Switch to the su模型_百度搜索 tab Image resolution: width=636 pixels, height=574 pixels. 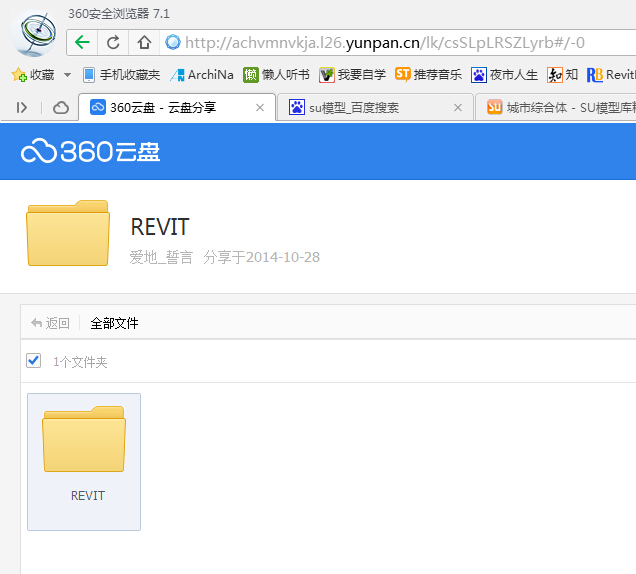(x=375, y=107)
